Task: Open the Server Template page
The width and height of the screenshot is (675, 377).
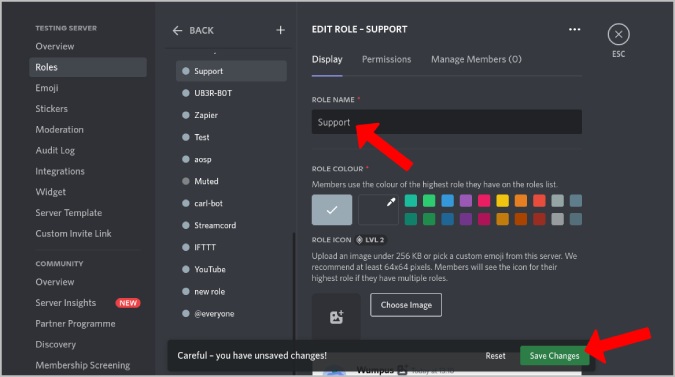Action: tap(68, 213)
